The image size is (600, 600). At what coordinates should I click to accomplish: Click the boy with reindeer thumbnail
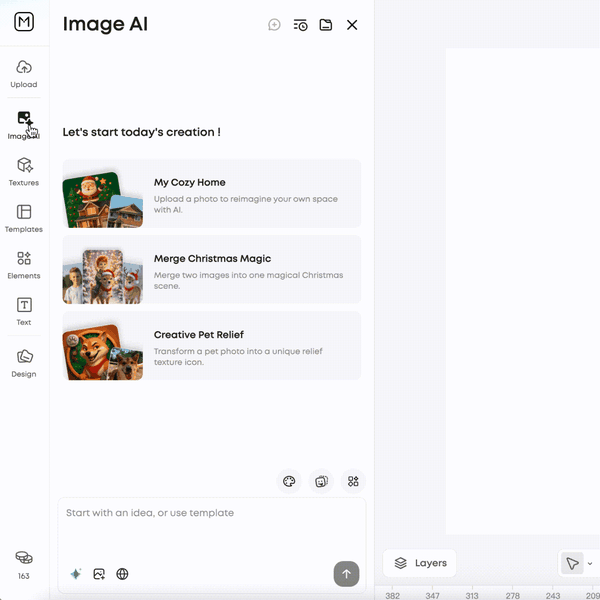[103, 276]
